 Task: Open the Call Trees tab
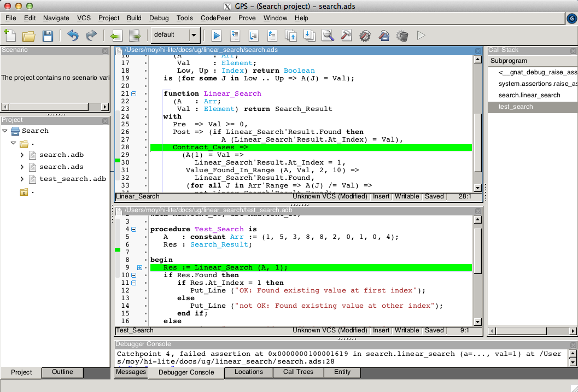[x=298, y=372]
